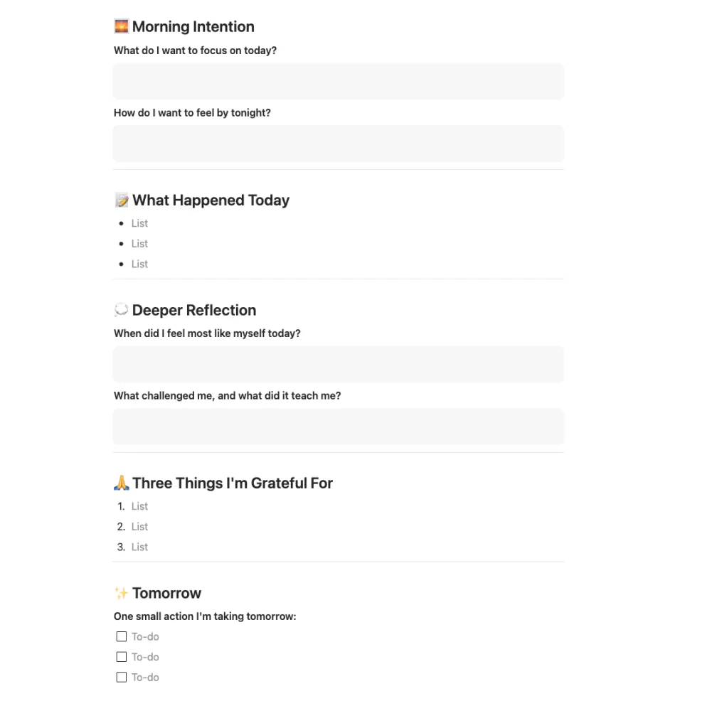This screenshot has height=728, width=712.
Task: Select the Tomorrow section heading
Action: pos(166,593)
